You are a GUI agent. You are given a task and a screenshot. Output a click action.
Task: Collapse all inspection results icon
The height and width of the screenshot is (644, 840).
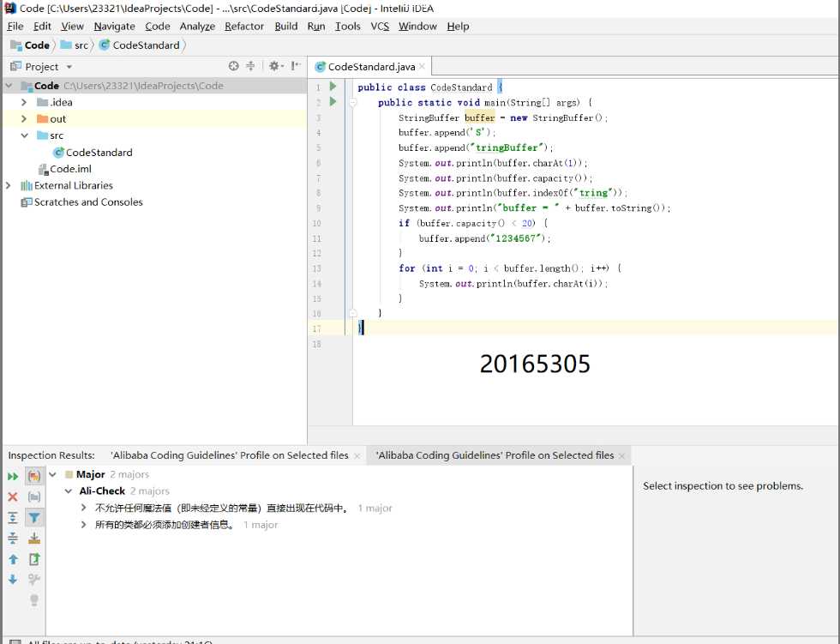pos(13,538)
